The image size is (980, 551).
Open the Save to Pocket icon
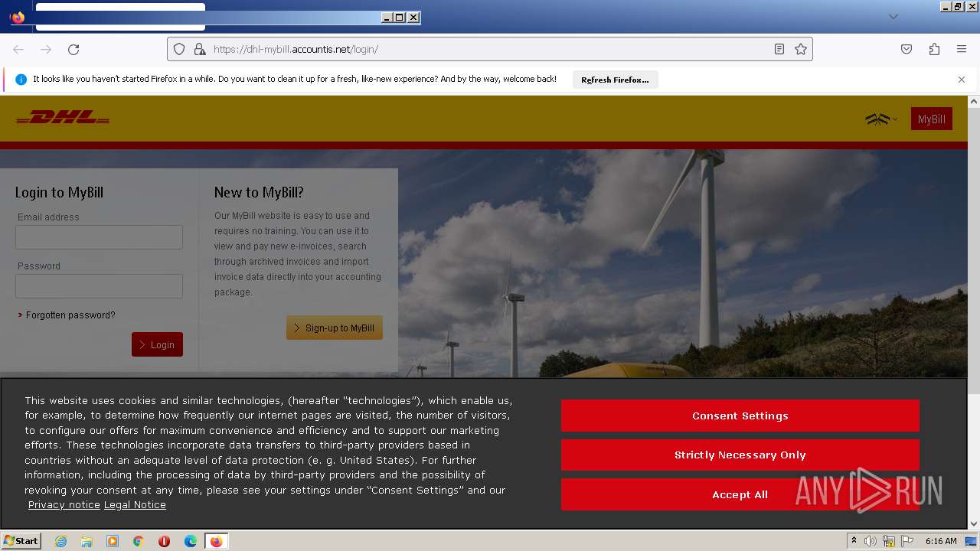[x=906, y=49]
